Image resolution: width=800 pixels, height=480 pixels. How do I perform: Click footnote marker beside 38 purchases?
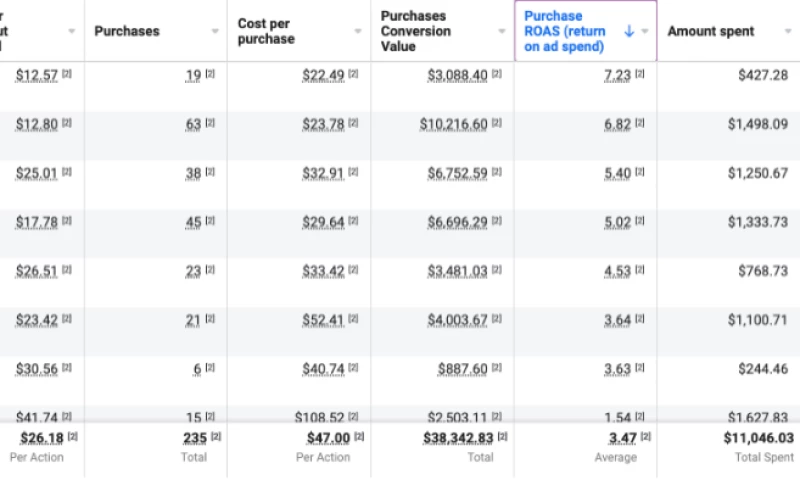[210, 173]
